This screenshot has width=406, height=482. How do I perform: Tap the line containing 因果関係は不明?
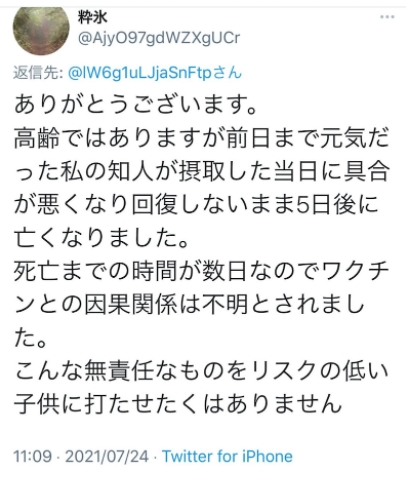point(189,304)
